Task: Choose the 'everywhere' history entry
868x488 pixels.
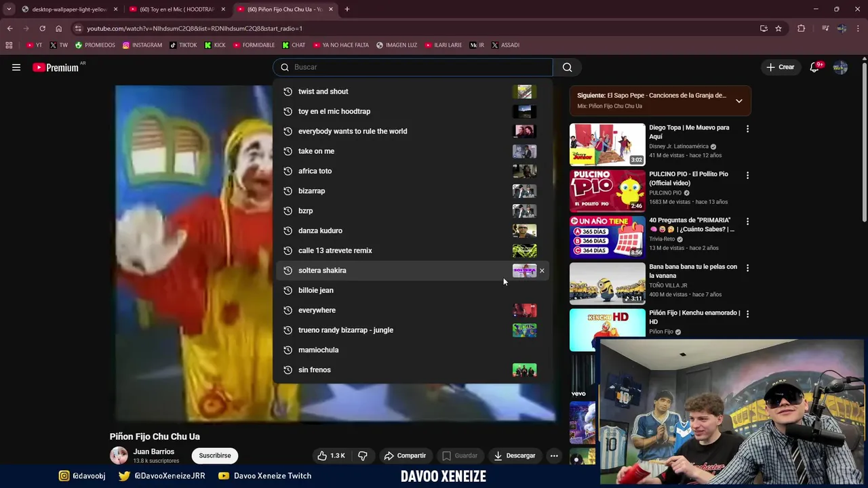Action: (412, 310)
